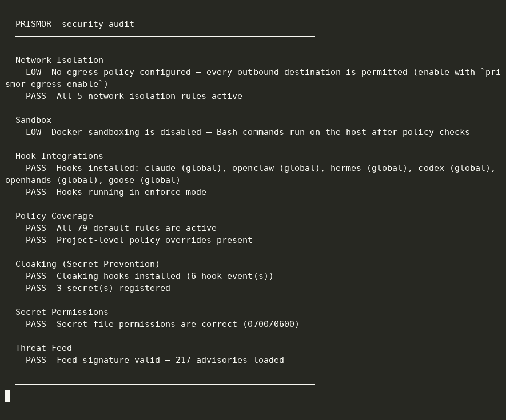Click 'Hooks running in enforce mode' line
506x420 pixels.
click(x=116, y=192)
